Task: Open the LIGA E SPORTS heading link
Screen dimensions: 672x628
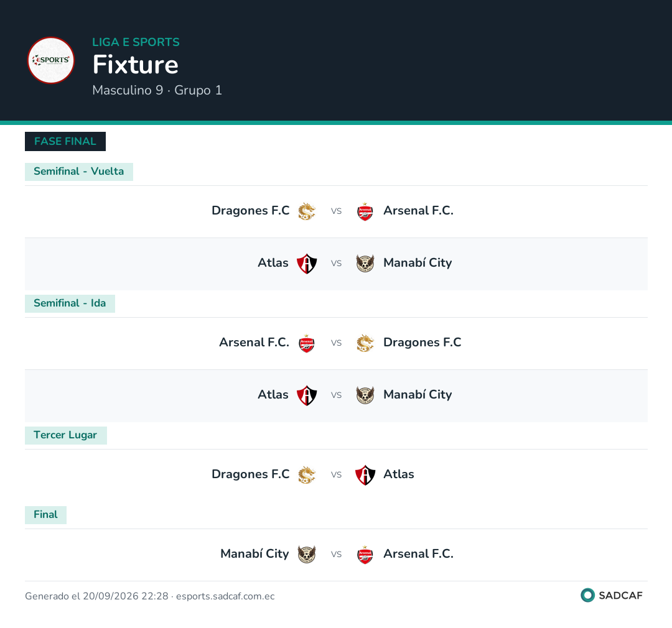Action: click(136, 42)
